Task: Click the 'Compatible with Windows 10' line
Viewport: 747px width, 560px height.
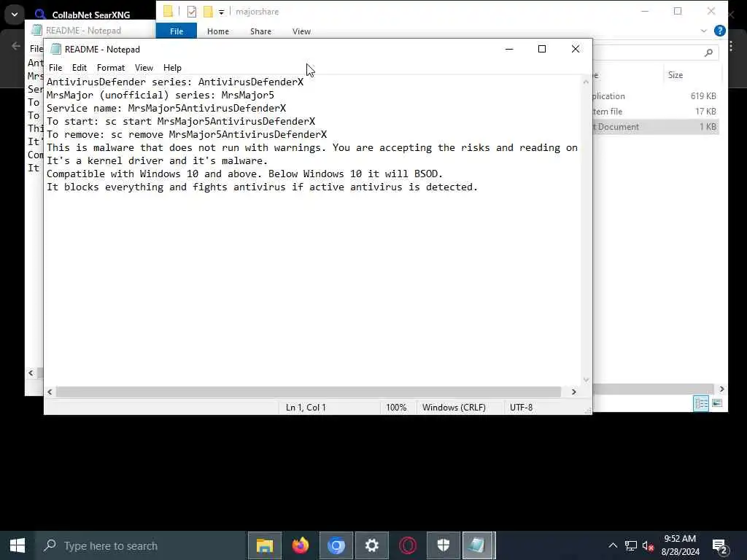Action: pyautogui.click(x=245, y=174)
